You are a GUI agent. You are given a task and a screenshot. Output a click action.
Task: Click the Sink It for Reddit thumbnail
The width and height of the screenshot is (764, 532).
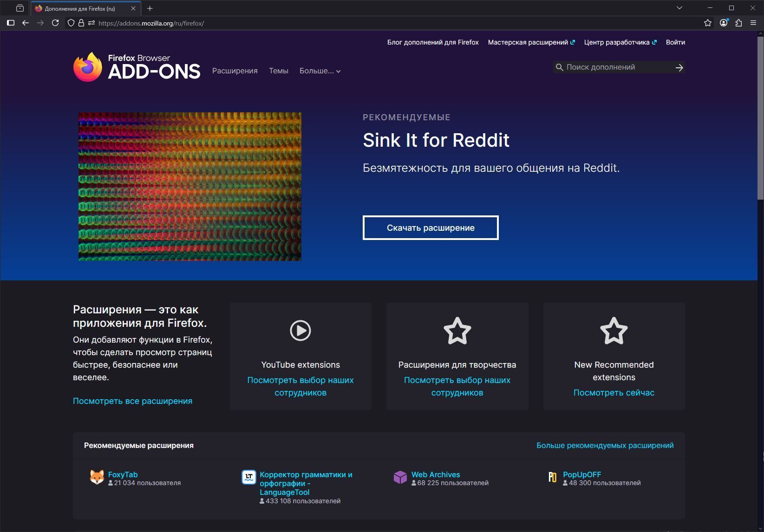click(x=189, y=186)
